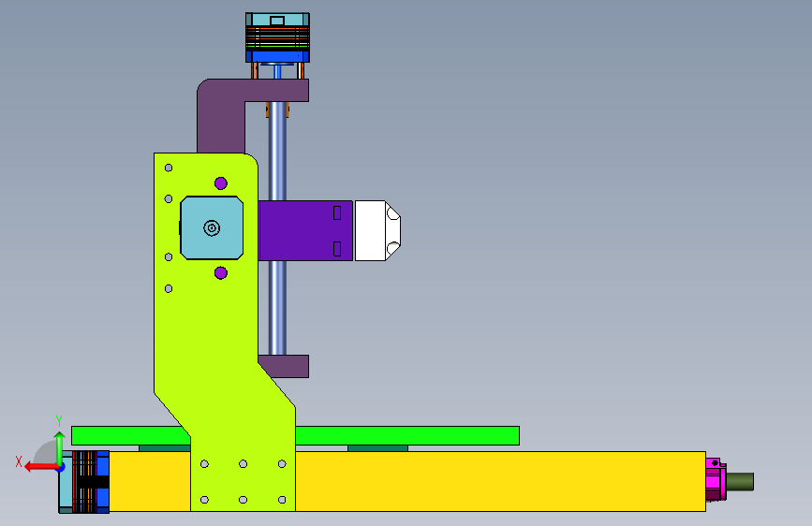Image resolution: width=812 pixels, height=526 pixels.
Task: Click the "X" axis label
Action: [19, 461]
